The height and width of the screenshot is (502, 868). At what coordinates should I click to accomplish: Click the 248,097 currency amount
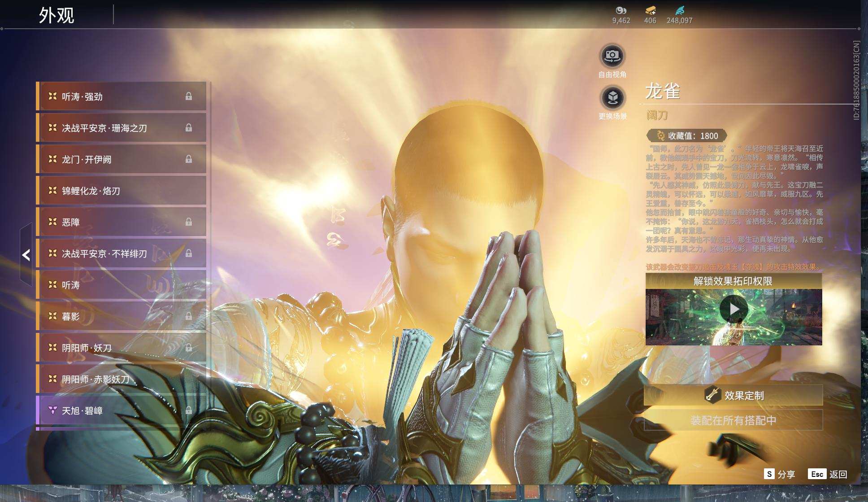[680, 21]
